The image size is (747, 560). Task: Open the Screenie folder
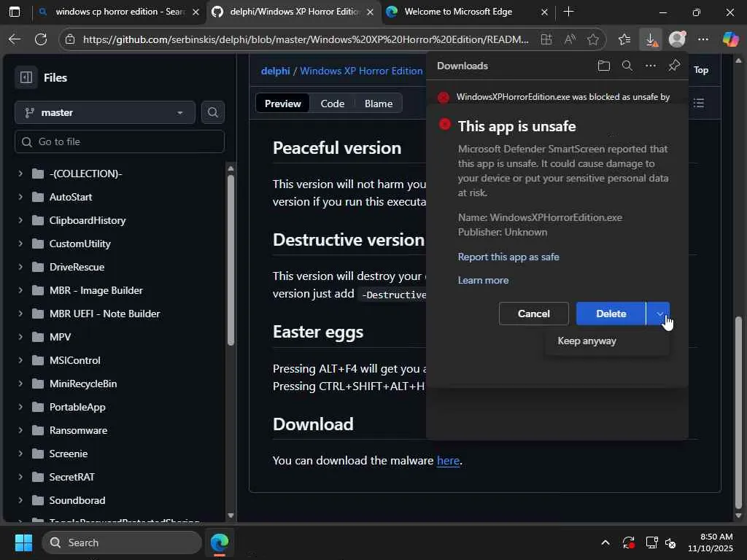(68, 454)
